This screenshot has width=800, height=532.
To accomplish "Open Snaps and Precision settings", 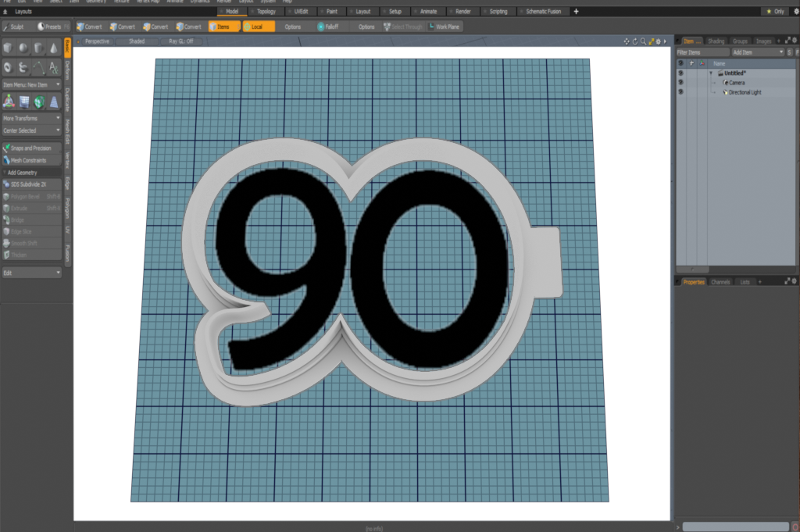I will [x=31, y=148].
